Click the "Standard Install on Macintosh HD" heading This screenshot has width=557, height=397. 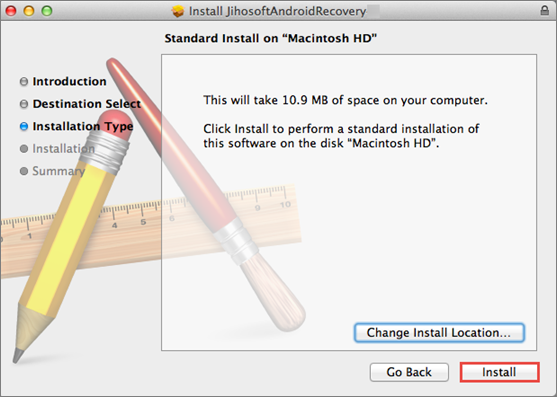pyautogui.click(x=270, y=38)
